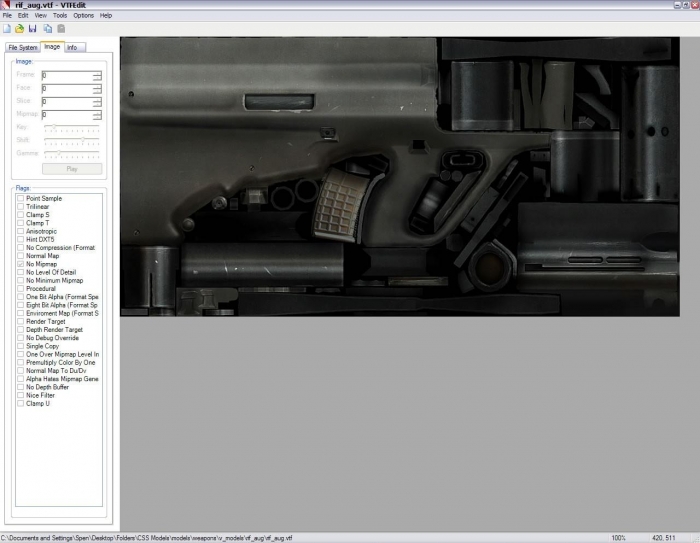Toggle the Clamp S checkbox
This screenshot has width=700, height=543.
pyautogui.click(x=21, y=215)
